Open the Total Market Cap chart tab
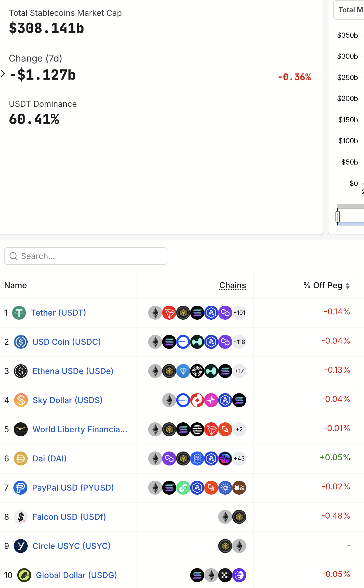Viewport: 364px width, 588px height. 350,10
